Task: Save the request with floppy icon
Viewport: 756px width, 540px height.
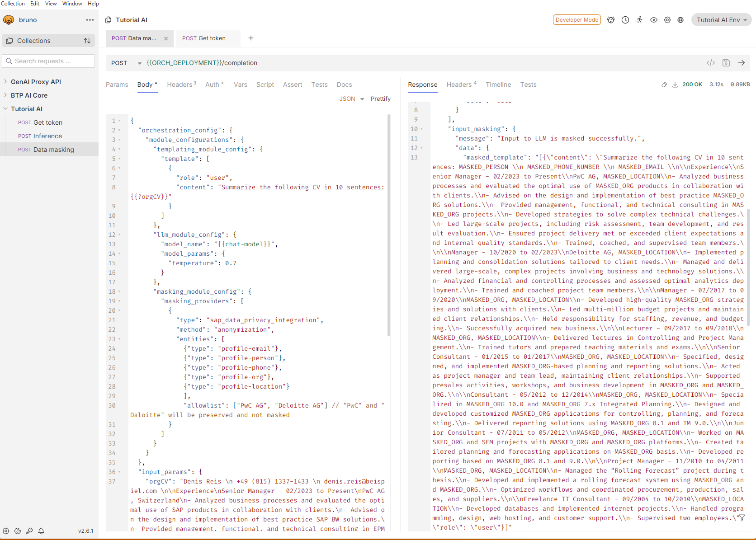Action: click(x=726, y=63)
